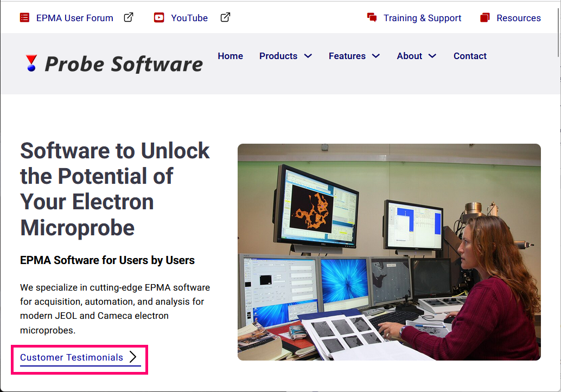Visit the EPMA User Forum link
This screenshot has height=392, width=561.
point(75,18)
